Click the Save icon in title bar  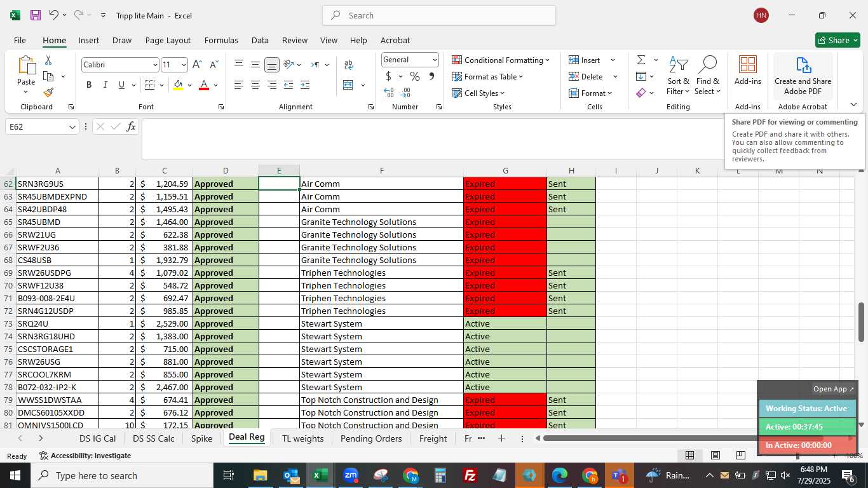click(x=36, y=15)
